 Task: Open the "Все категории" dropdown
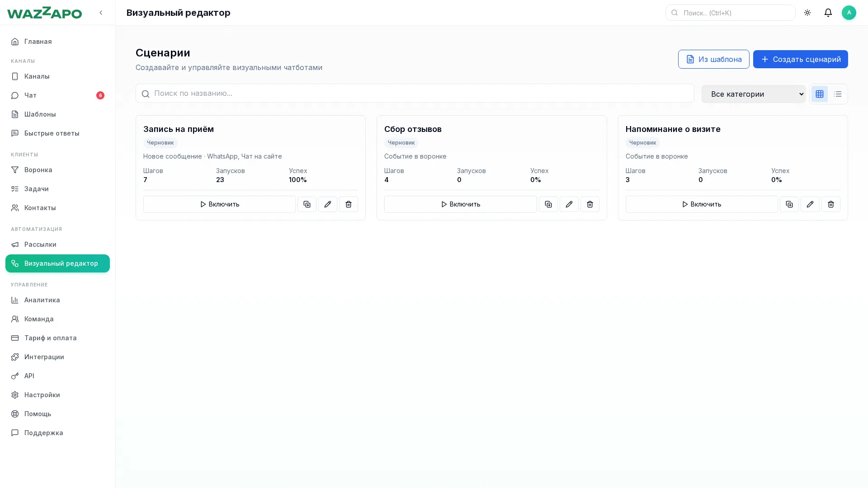click(754, 94)
